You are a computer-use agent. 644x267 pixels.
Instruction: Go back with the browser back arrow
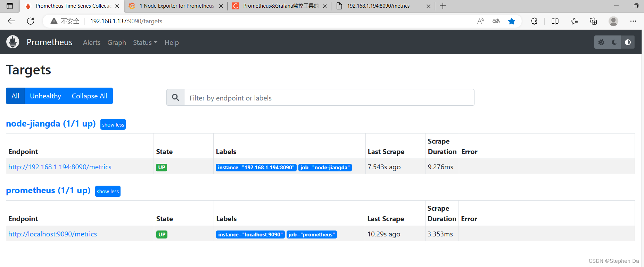click(x=11, y=21)
